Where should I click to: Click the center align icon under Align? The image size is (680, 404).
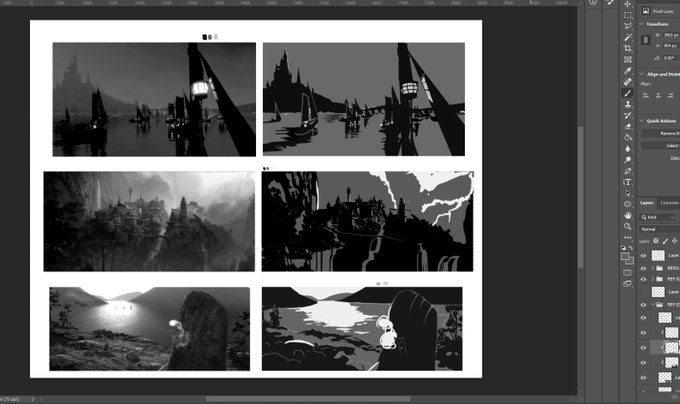coord(658,95)
